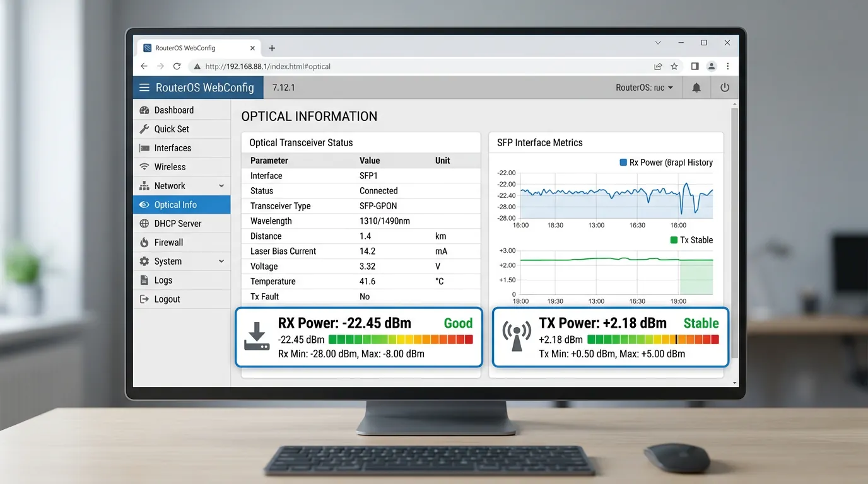Viewport: 868px width, 484px height.
Task: Click the 3.32 voltage value
Action: coord(367,267)
